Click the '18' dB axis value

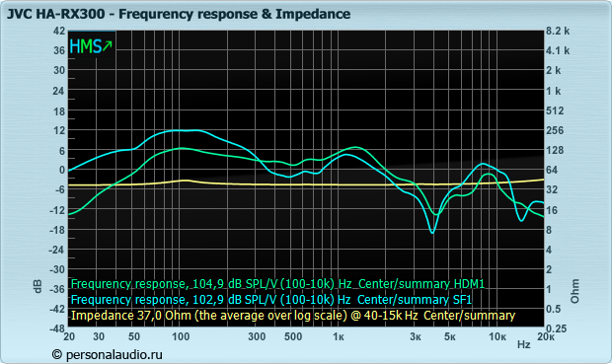(x=59, y=111)
